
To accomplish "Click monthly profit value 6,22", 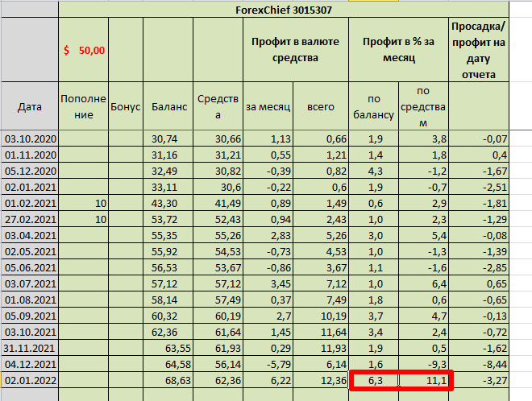I will coord(268,380).
